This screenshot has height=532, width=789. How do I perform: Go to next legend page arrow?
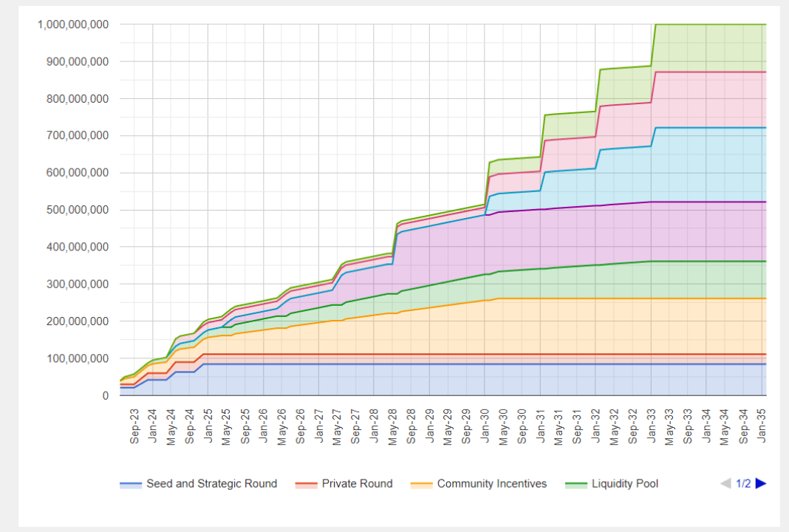coord(761,483)
